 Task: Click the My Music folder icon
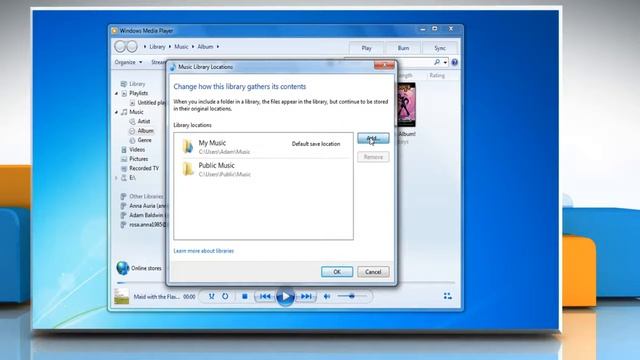pyautogui.click(x=188, y=147)
